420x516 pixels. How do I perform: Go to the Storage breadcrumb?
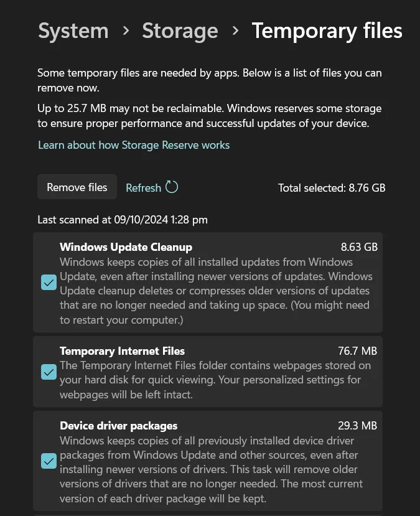click(180, 30)
